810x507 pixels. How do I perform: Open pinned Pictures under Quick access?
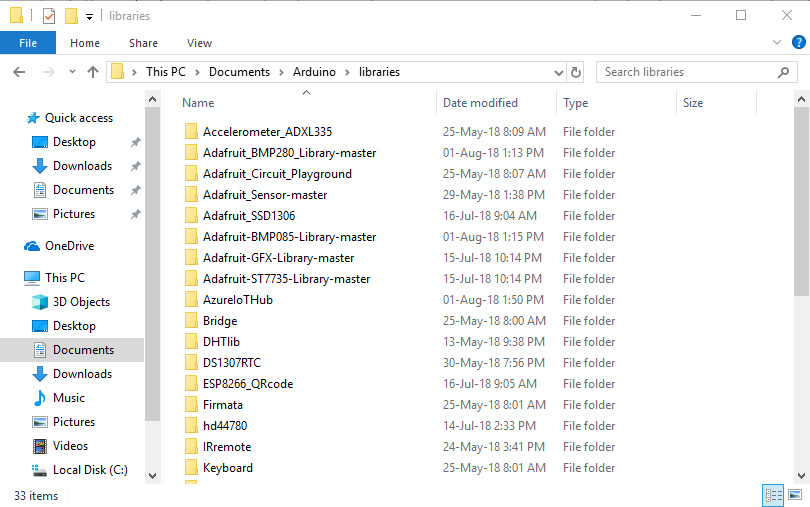[74, 213]
